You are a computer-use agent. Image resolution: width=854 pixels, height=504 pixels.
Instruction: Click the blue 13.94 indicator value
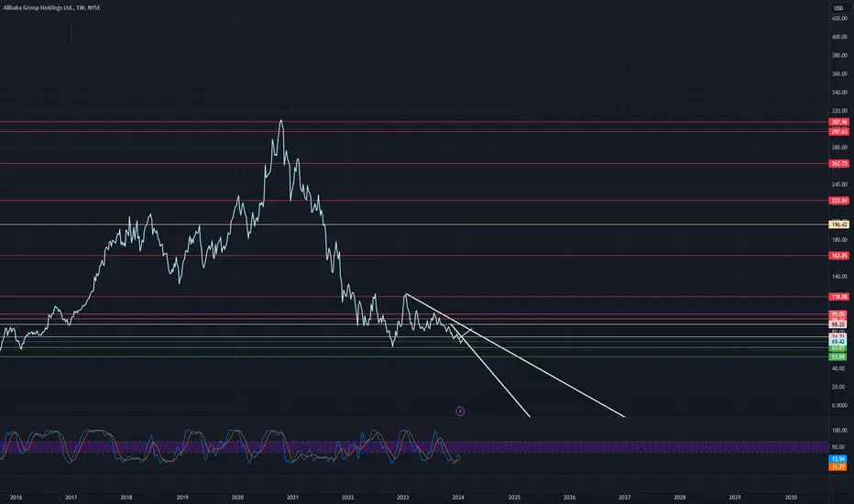click(838, 459)
